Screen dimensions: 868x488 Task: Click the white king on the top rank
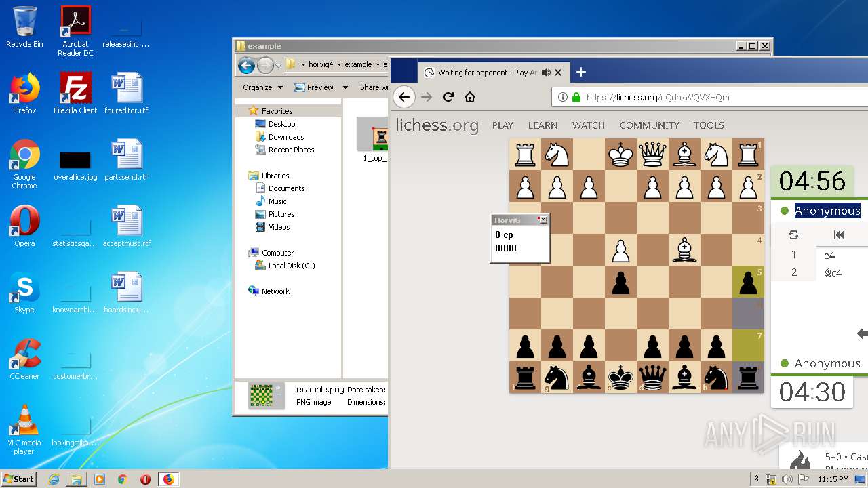620,155
